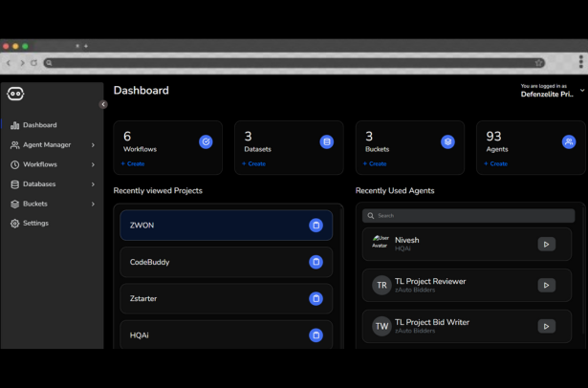Click the Nivesh user avatar image
Image resolution: width=588 pixels, height=388 pixels.
click(x=381, y=242)
